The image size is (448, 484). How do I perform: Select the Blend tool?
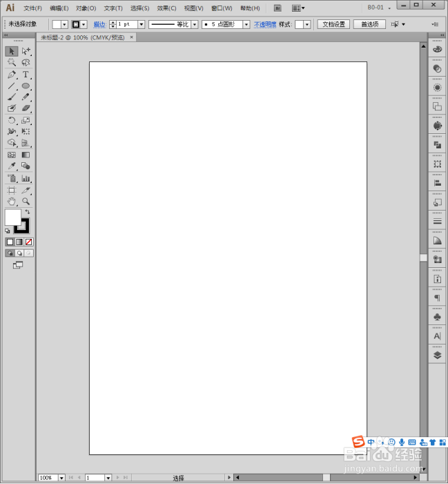click(x=26, y=166)
